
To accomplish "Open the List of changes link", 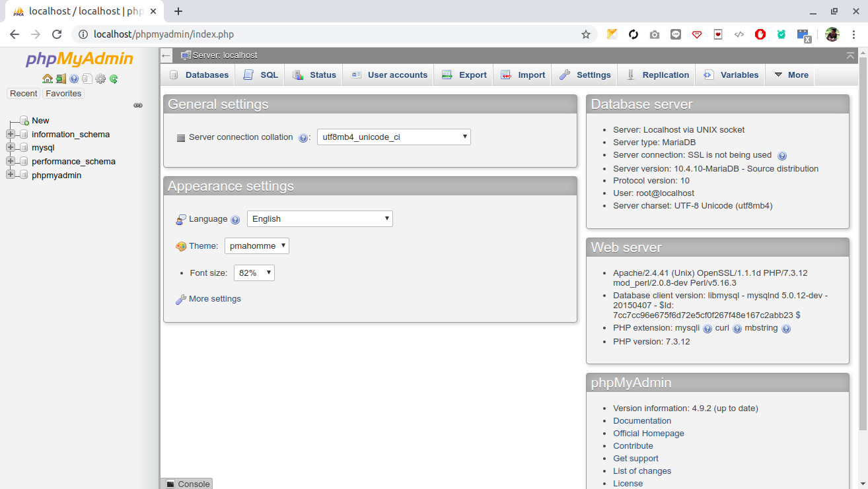I will point(641,471).
